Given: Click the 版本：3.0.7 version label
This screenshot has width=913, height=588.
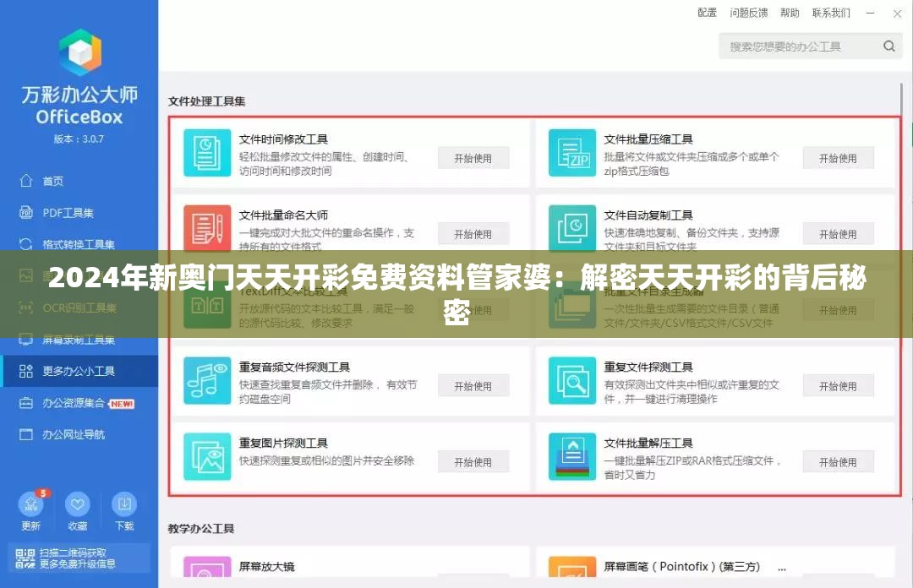Looking at the screenshot, I should point(79,139).
